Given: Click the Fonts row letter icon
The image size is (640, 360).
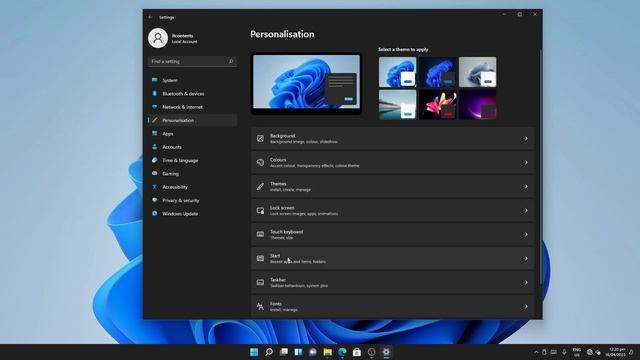Looking at the screenshot, I should pos(260,307).
